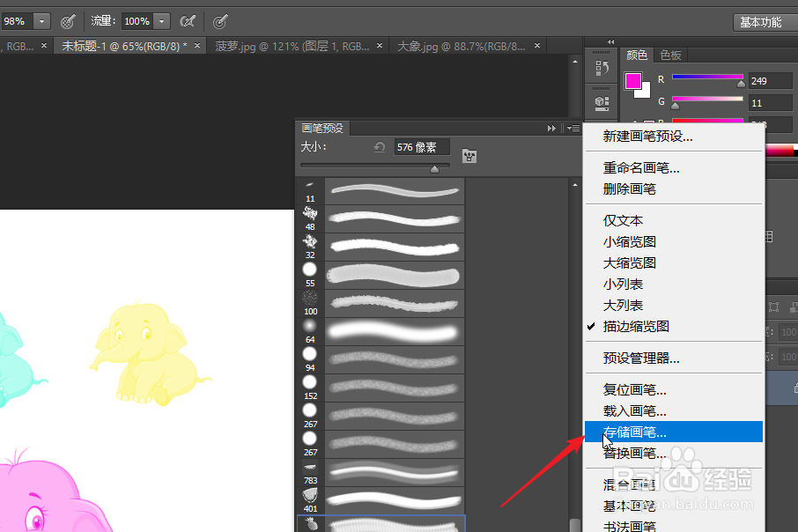The width and height of the screenshot is (798, 532).
Task: Open opacity 98% dropdown arrow
Action: pos(41,21)
